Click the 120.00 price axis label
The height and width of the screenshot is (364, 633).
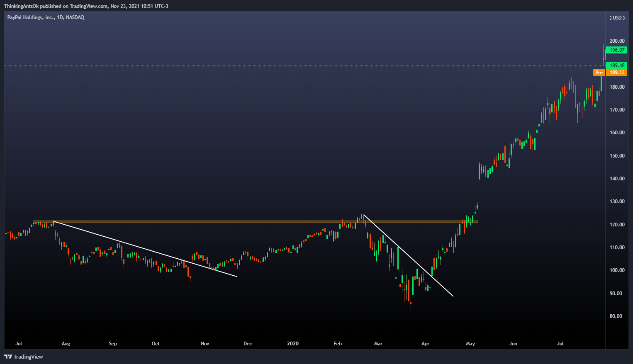[617, 225]
